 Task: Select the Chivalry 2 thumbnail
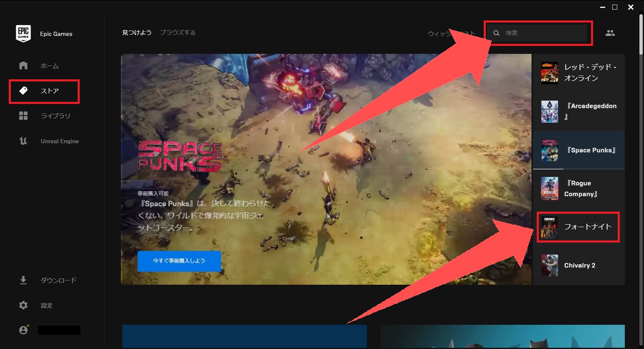[550, 266]
